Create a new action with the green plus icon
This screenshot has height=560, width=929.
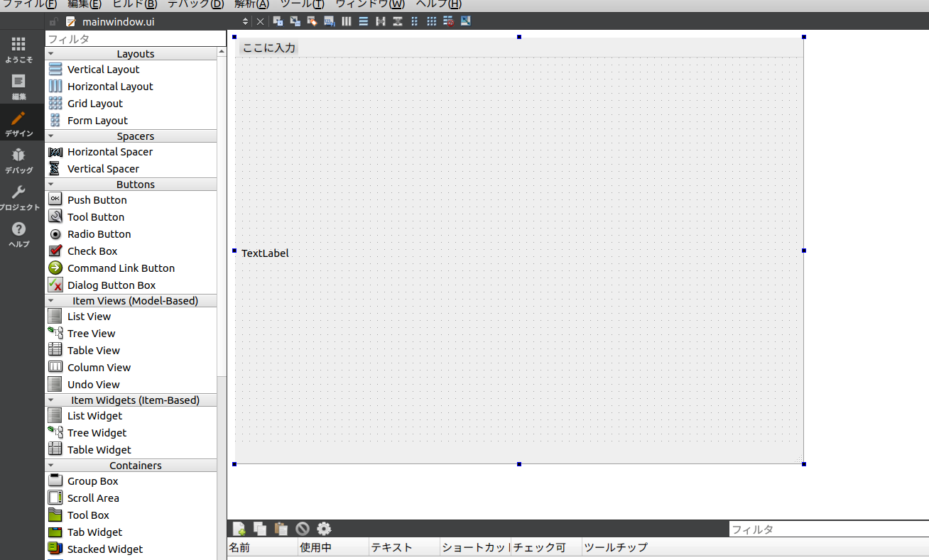tap(239, 529)
